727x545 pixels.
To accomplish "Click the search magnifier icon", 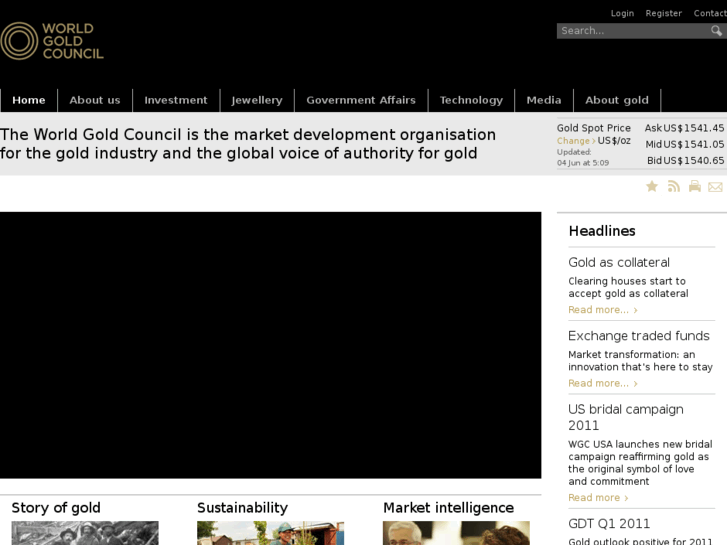I will [x=716, y=31].
